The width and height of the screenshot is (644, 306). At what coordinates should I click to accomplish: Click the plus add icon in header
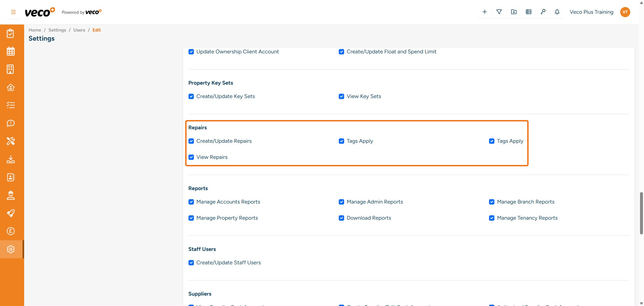(485, 12)
